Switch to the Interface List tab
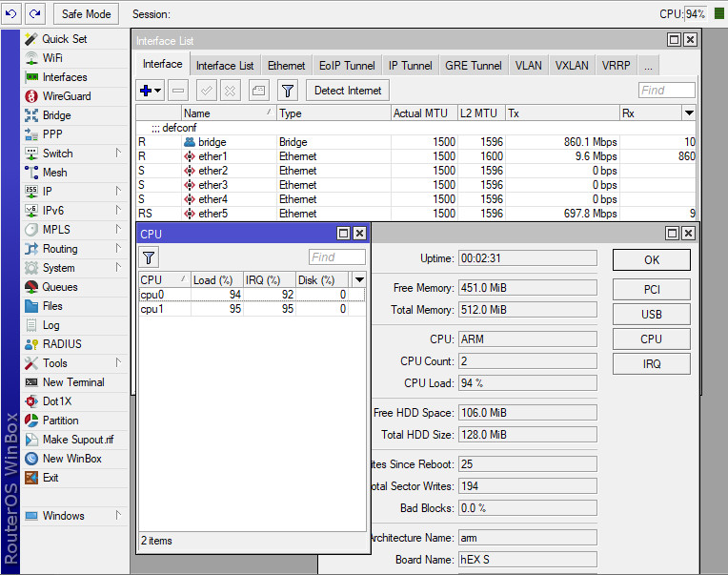This screenshot has width=728, height=575. coord(225,66)
